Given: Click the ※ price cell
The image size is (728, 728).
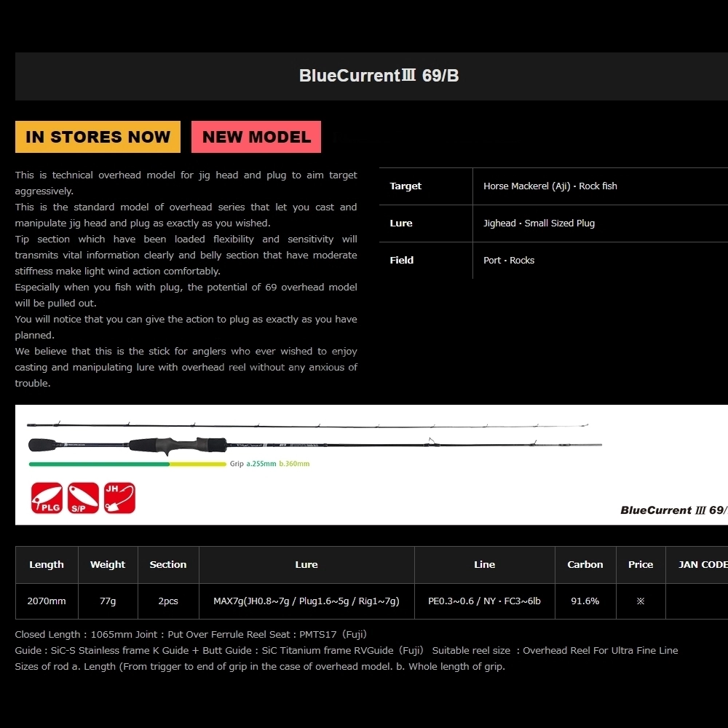Looking at the screenshot, I should pyautogui.click(x=641, y=601).
